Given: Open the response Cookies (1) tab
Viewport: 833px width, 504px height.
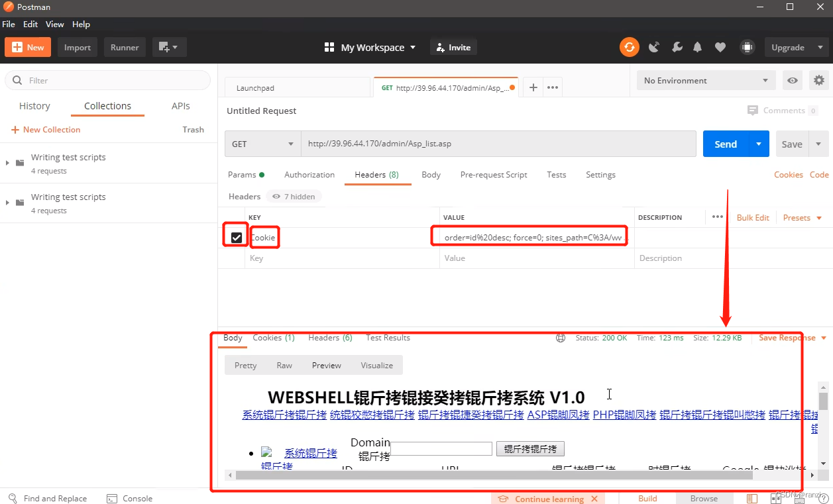Looking at the screenshot, I should 274,338.
